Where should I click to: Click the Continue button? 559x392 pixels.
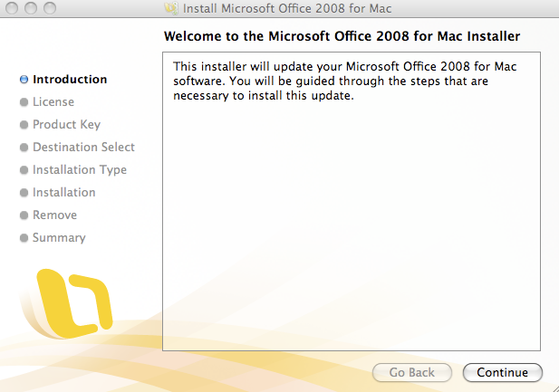[502, 372]
